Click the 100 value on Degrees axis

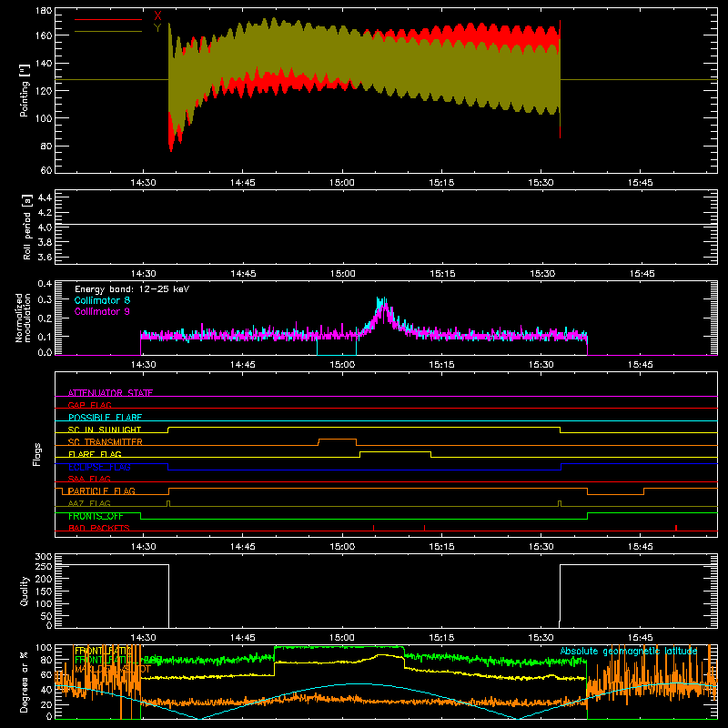pos(43,648)
